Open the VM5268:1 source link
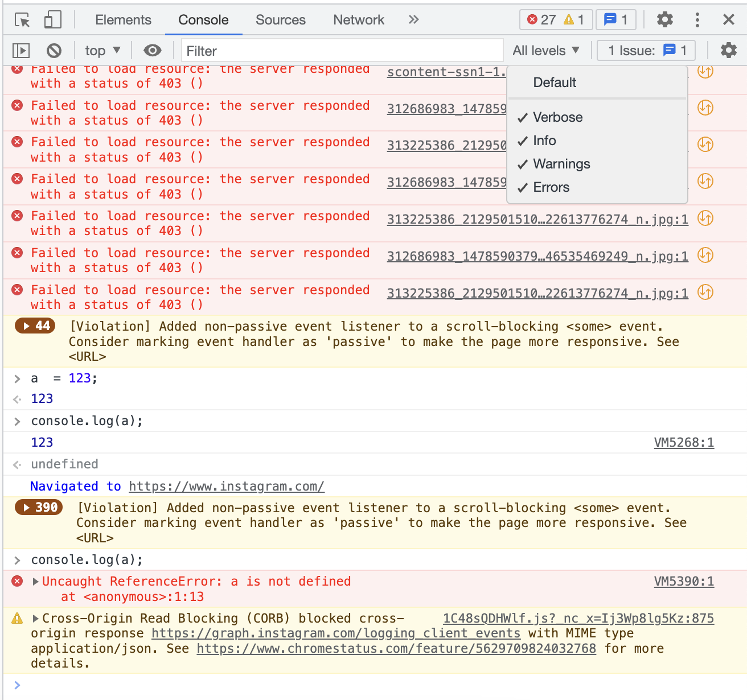Screen dimensions: 747x700 pyautogui.click(x=684, y=442)
